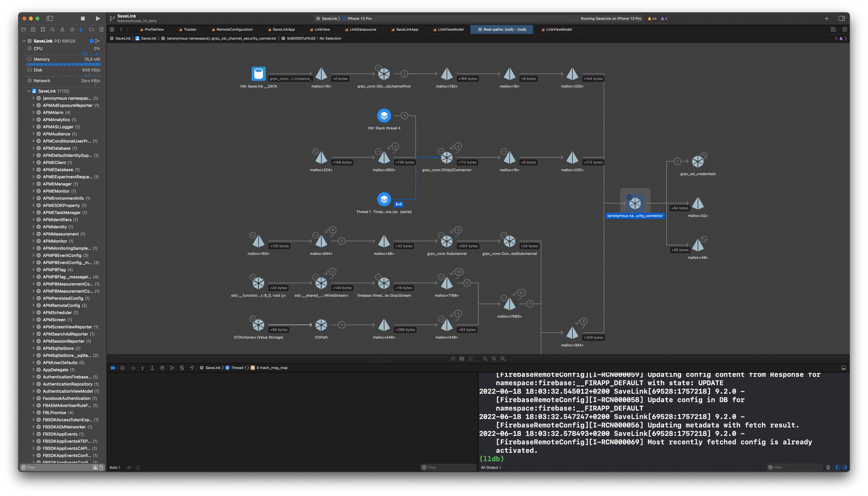This screenshot has width=868, height=496.
Task: Expand the AppDelegate (1) row
Action: tap(33, 370)
